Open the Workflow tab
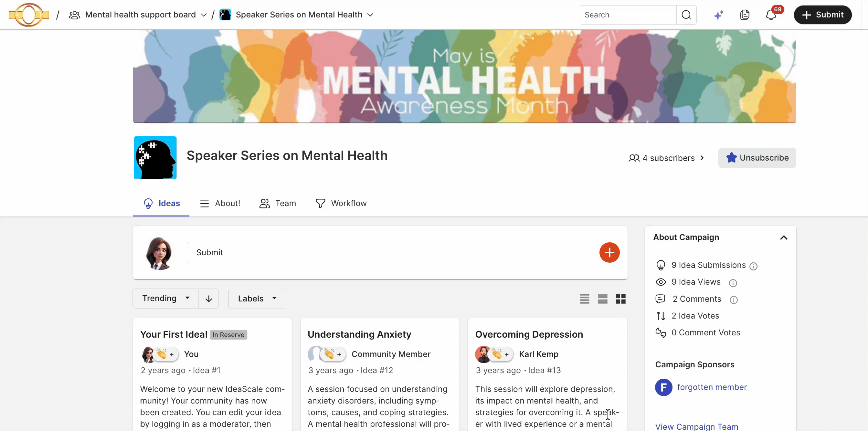868x431 pixels. (341, 203)
